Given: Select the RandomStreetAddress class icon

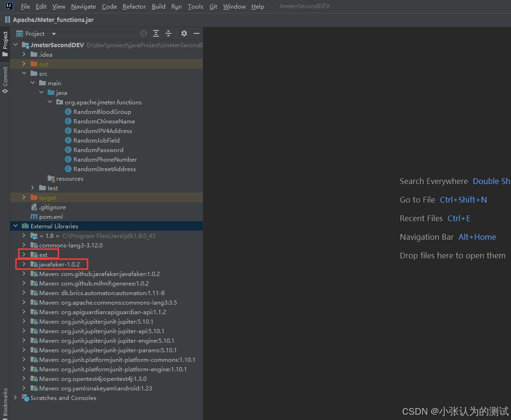Looking at the screenshot, I should point(68,169).
